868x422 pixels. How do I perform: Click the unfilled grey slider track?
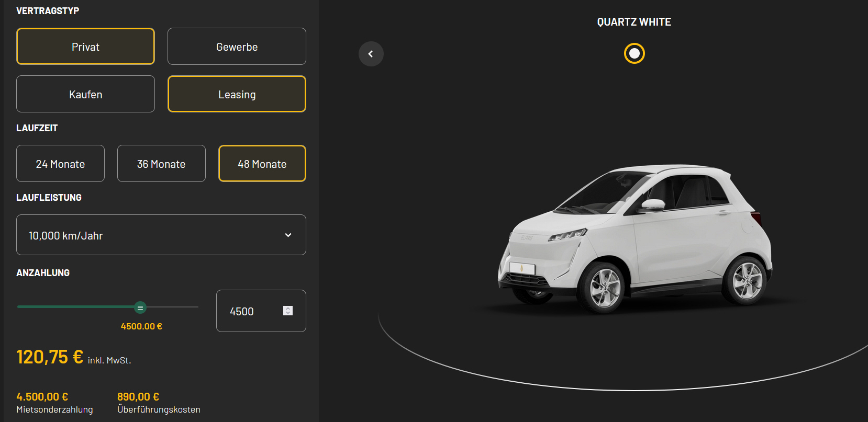[x=173, y=307]
